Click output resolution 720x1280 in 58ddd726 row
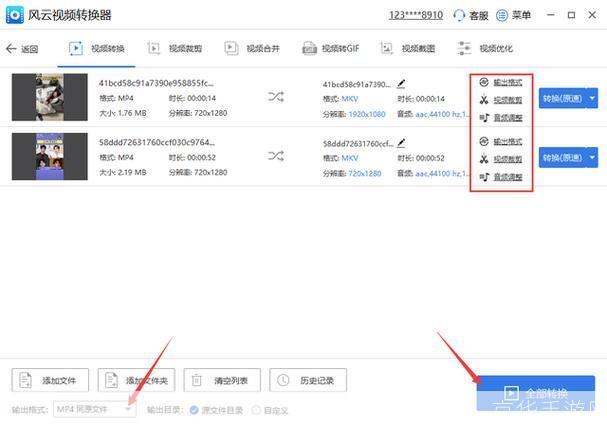The image size is (607, 427). click(x=365, y=173)
